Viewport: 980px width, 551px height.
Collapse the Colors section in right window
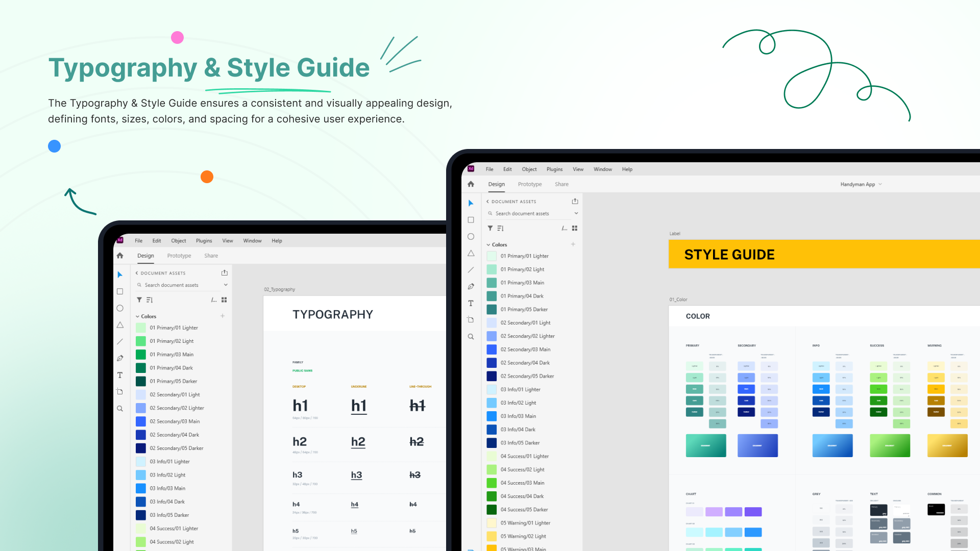[488, 245]
